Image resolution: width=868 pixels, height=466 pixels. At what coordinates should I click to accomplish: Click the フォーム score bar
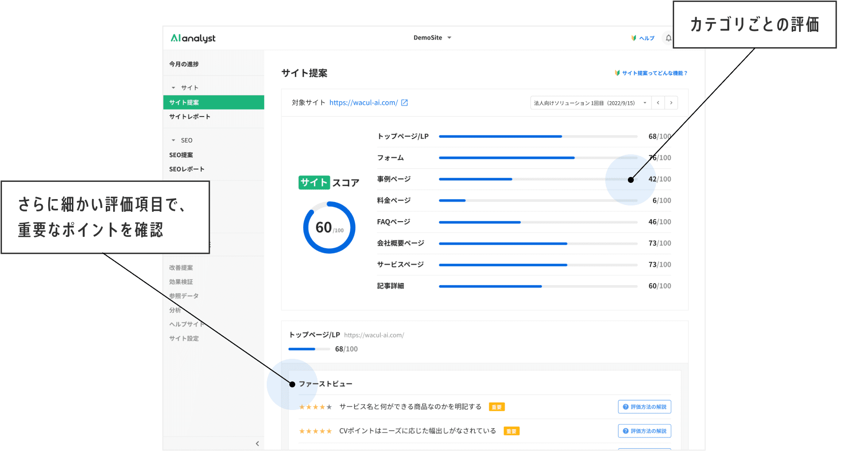point(538,158)
